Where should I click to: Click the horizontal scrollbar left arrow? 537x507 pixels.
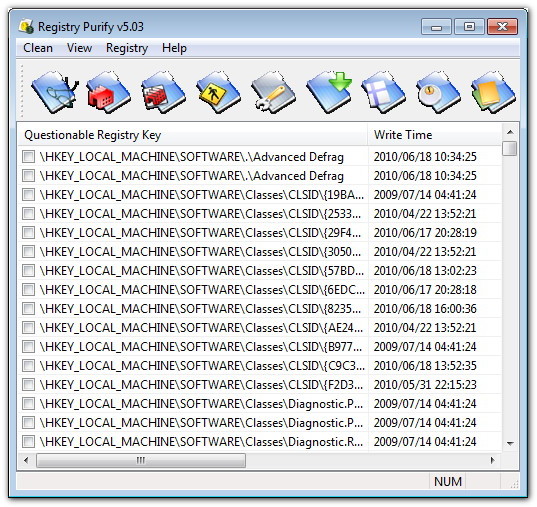coord(26,460)
